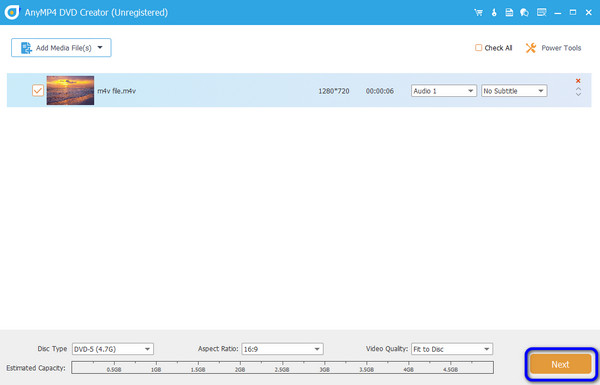Viewport: 600px width, 385px height.
Task: Select the sunset video thumbnail
Action: pos(70,90)
